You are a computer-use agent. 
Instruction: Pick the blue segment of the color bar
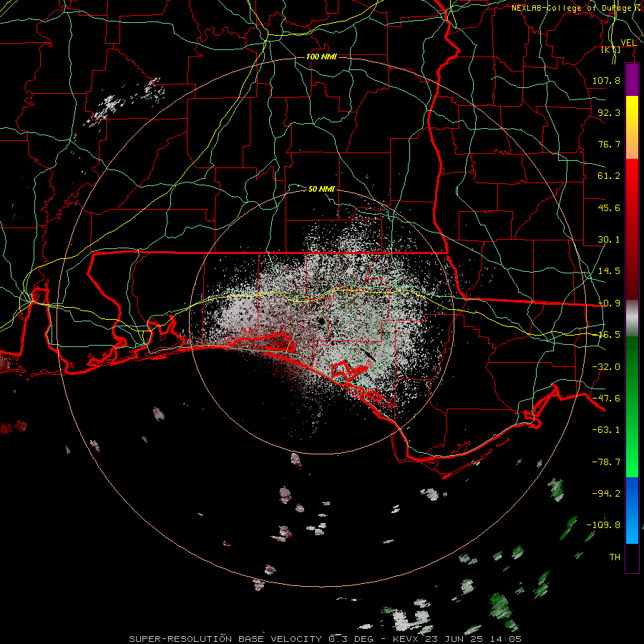pos(632,510)
